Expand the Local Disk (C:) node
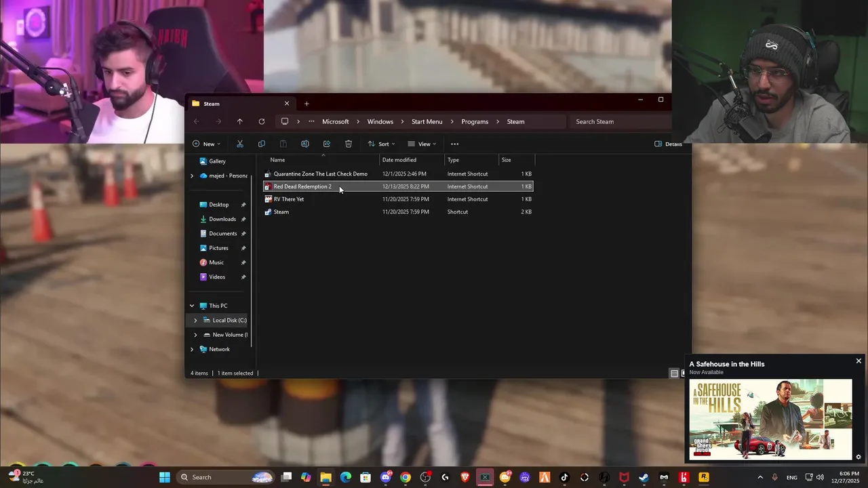 coord(196,320)
